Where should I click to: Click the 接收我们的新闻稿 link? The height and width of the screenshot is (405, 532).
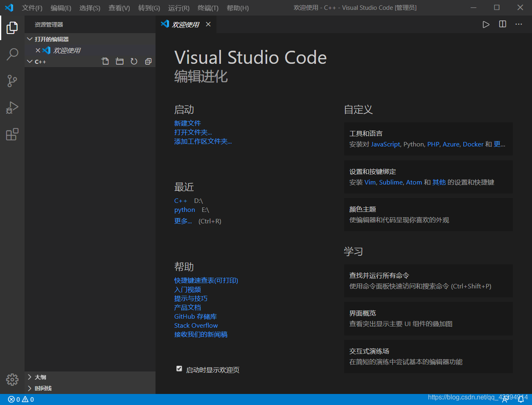tap(201, 335)
